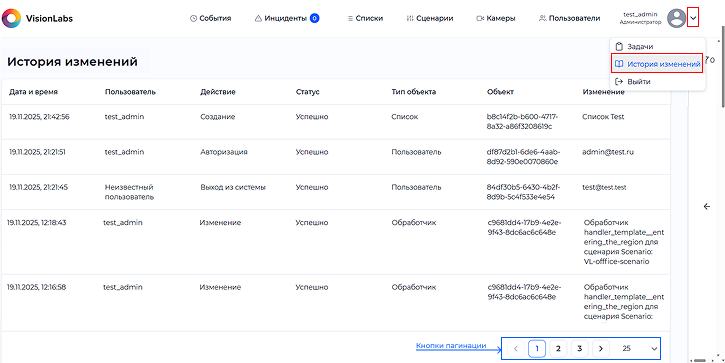Viewport: 725px width, 363px height.
Task: Click the Объект column header
Action: pyautogui.click(x=500, y=92)
